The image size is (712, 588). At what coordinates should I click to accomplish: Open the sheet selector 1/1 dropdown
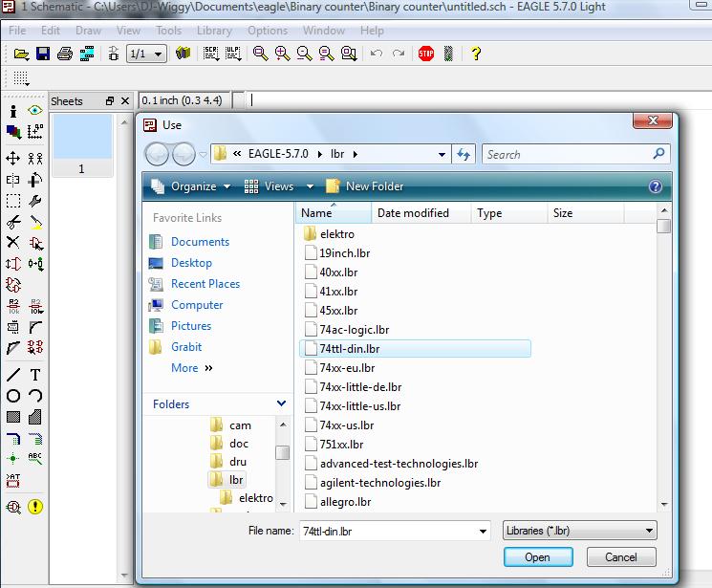pyautogui.click(x=146, y=54)
